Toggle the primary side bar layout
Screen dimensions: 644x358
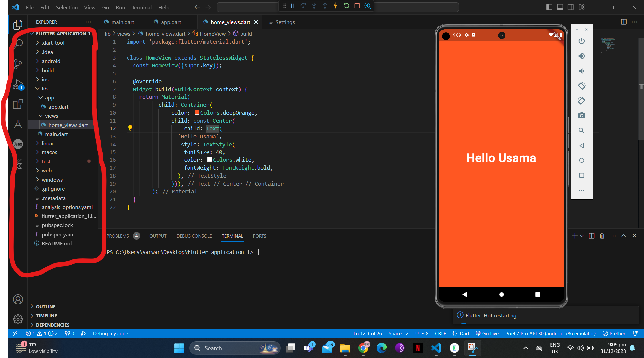tap(549, 7)
